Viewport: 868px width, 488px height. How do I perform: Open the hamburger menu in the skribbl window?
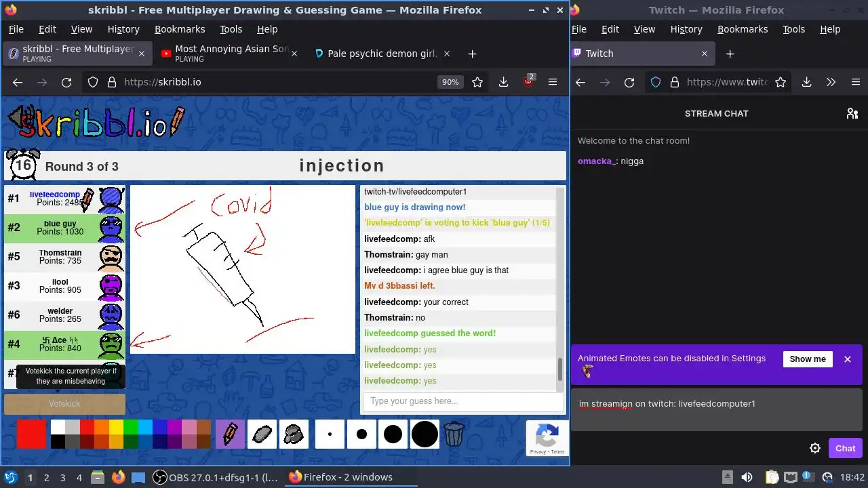click(553, 82)
